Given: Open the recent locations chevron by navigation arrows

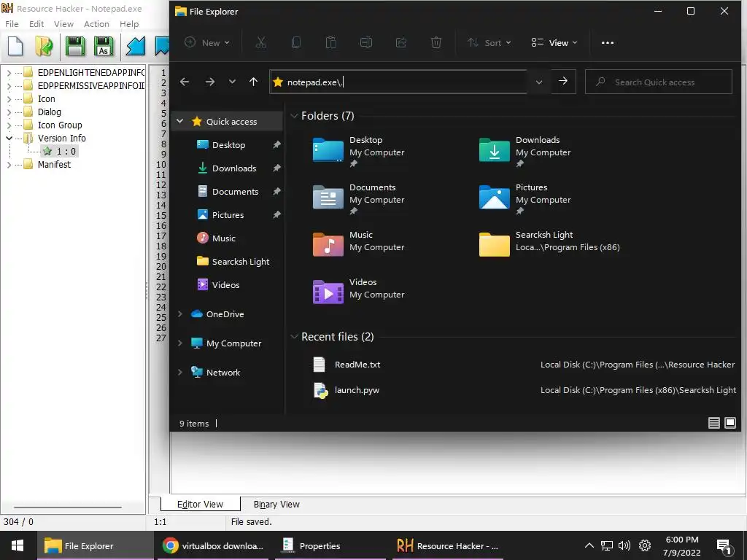Looking at the screenshot, I should click(232, 82).
